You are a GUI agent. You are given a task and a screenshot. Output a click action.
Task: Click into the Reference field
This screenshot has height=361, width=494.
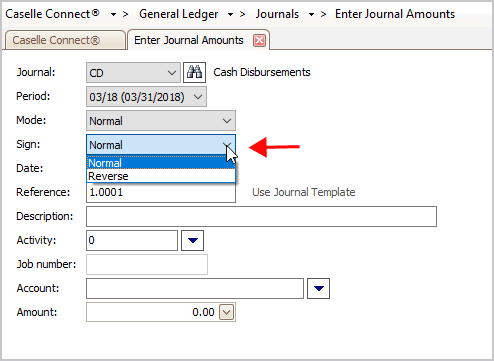point(161,192)
